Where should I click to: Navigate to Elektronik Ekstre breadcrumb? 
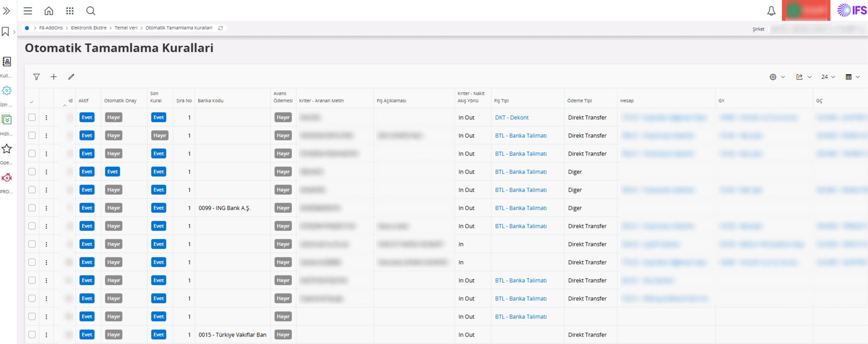89,28
